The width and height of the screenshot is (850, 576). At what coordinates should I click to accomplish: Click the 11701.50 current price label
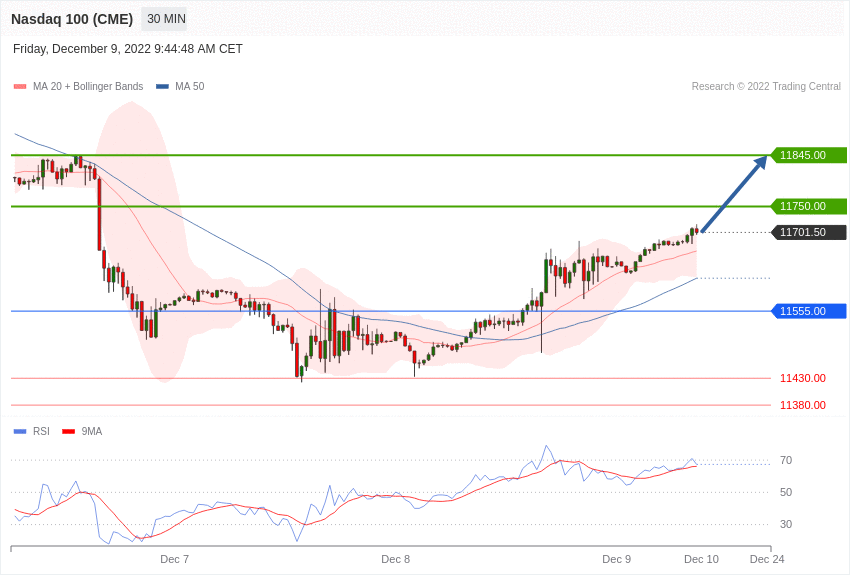click(x=808, y=232)
